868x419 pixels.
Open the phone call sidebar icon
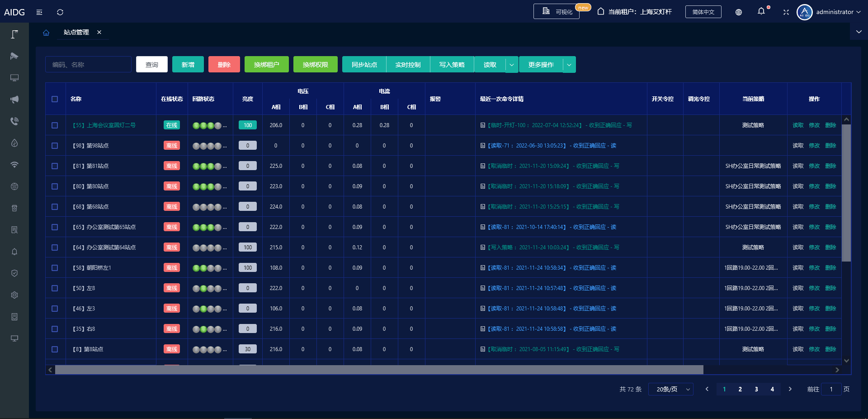click(x=14, y=121)
